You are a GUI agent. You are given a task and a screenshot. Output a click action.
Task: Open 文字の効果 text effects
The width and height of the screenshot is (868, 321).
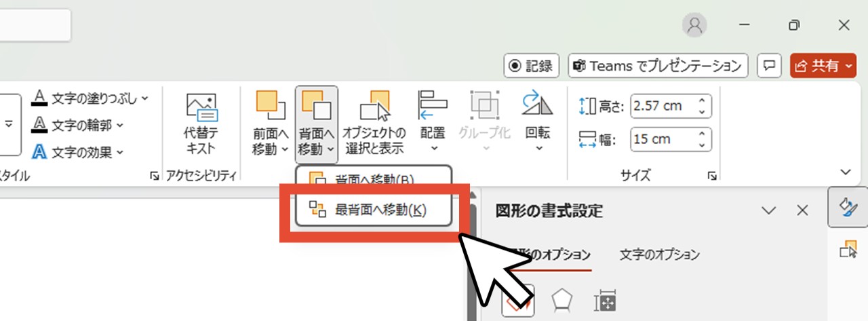[x=73, y=152]
